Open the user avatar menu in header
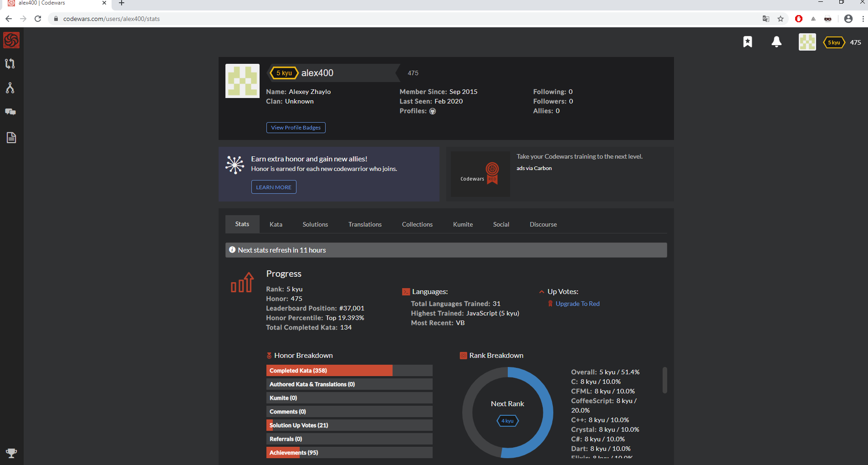 coord(807,42)
